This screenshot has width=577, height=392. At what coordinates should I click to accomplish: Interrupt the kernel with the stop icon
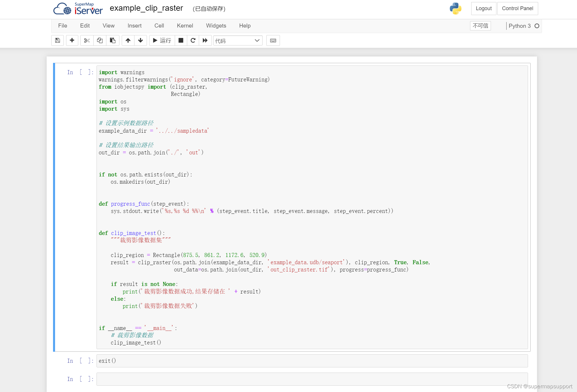[181, 41]
